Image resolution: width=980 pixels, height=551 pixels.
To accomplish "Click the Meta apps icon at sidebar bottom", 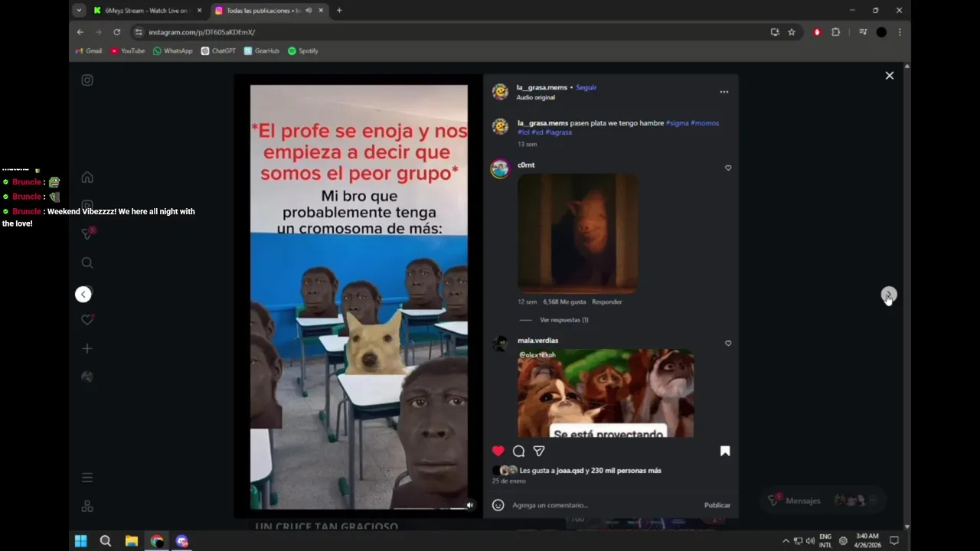I will point(87,507).
